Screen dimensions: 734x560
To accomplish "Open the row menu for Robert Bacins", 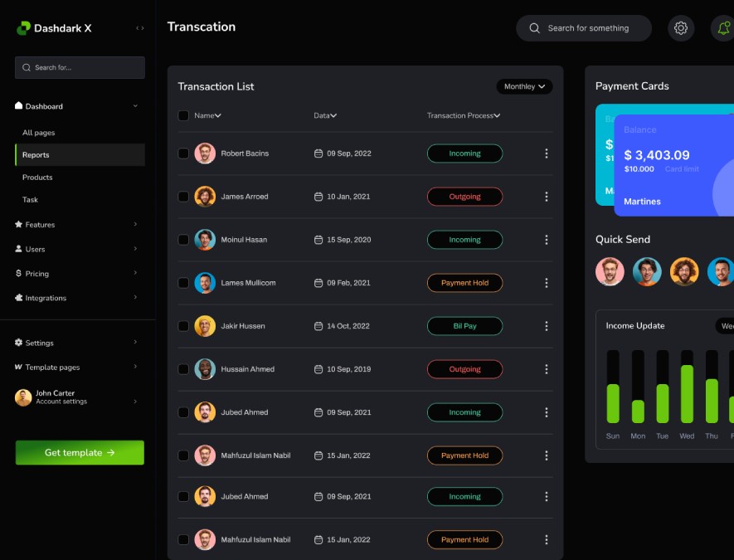I will [546, 153].
